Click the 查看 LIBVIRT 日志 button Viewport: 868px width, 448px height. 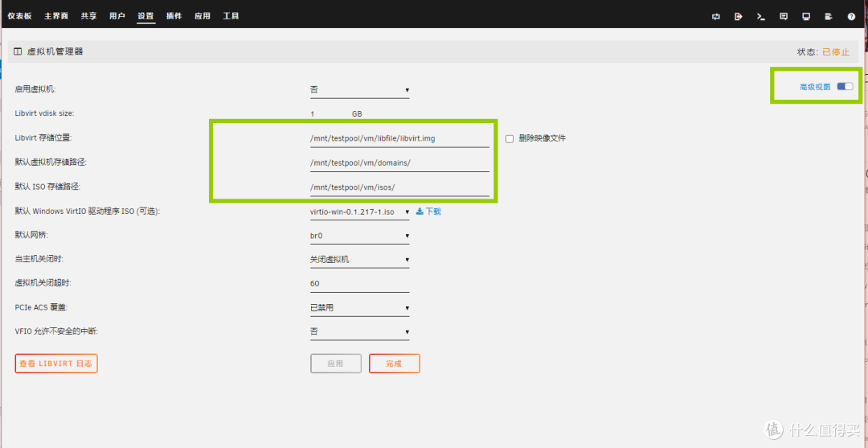point(56,364)
